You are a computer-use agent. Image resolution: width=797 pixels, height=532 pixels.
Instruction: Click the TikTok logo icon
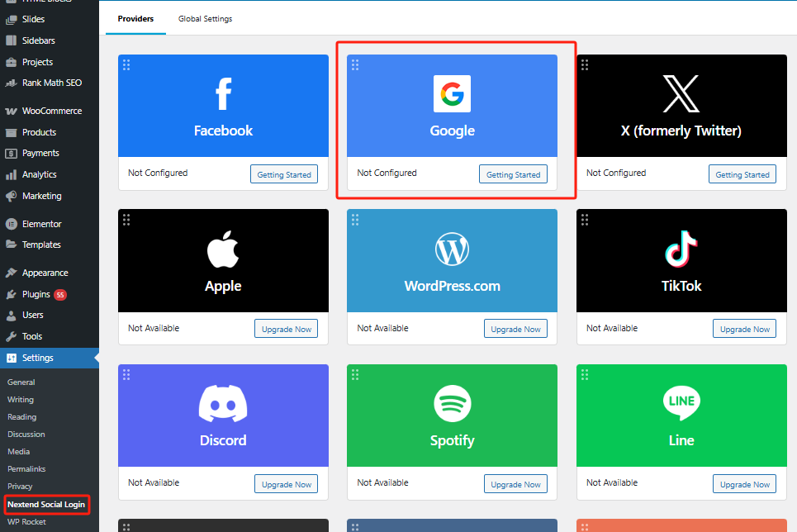point(681,249)
